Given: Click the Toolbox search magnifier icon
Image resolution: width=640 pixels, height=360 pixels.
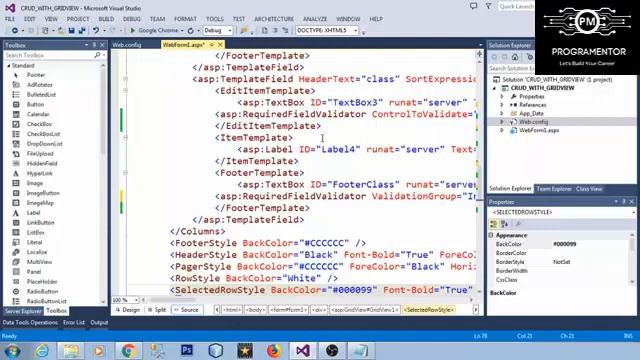Looking at the screenshot, I should click(x=97, y=55).
